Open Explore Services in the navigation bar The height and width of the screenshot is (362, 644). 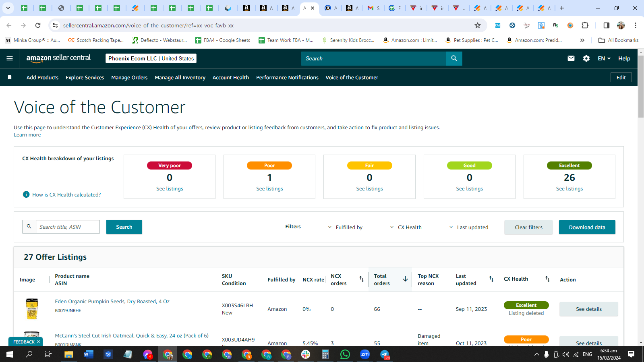[85, 77]
